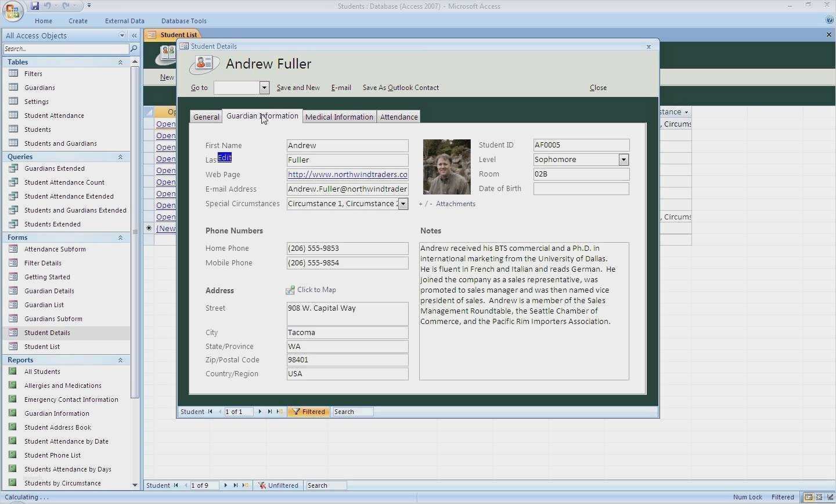Switch to Form View in status bar
Screen dimensions: 836x504
click(x=808, y=497)
